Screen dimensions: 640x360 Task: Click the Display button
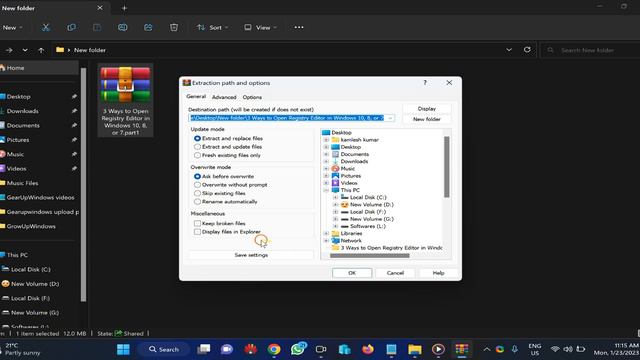pyautogui.click(x=427, y=109)
